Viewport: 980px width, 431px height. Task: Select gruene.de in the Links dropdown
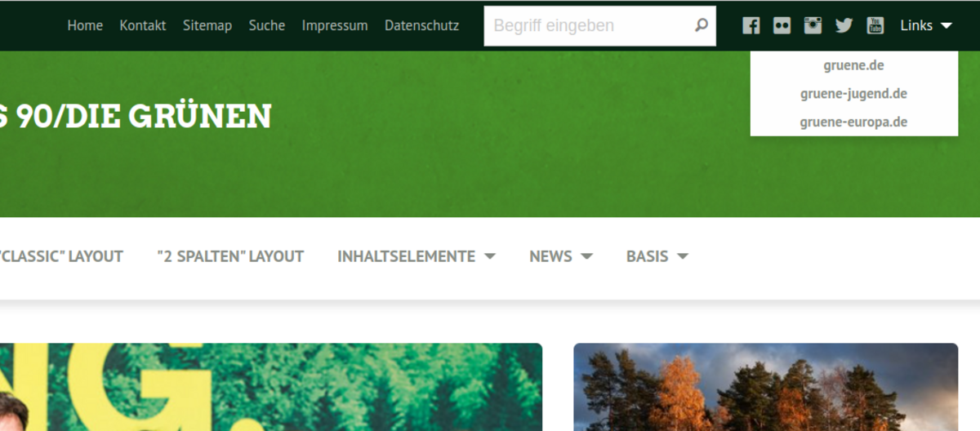click(854, 65)
